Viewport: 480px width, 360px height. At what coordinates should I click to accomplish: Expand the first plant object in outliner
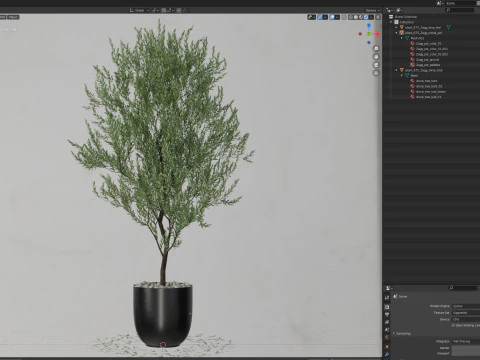[x=397, y=27]
